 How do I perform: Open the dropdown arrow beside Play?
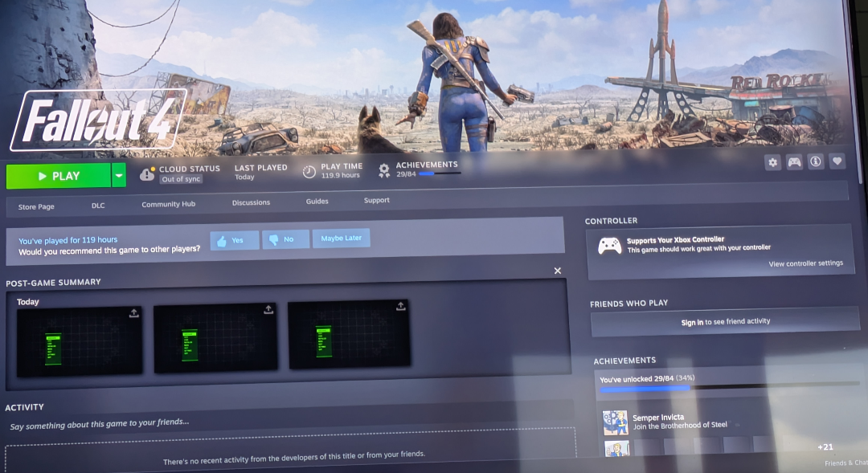click(x=119, y=175)
